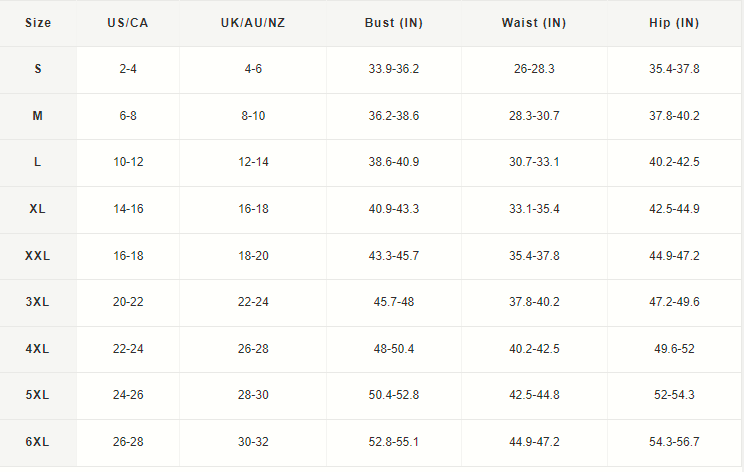Image resolution: width=744 pixels, height=472 pixels.
Task: Select the 5XL size row label
Action: (x=37, y=395)
